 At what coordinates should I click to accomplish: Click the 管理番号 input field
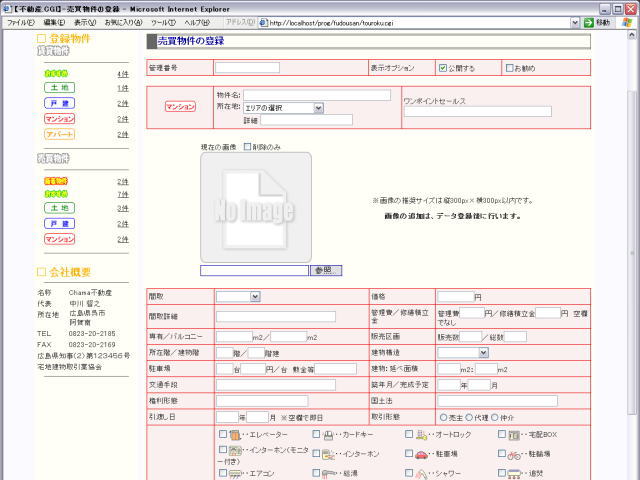click(x=248, y=68)
